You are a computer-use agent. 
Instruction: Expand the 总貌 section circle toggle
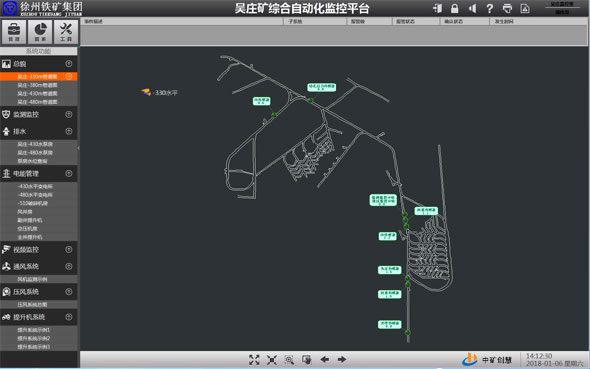(68, 64)
